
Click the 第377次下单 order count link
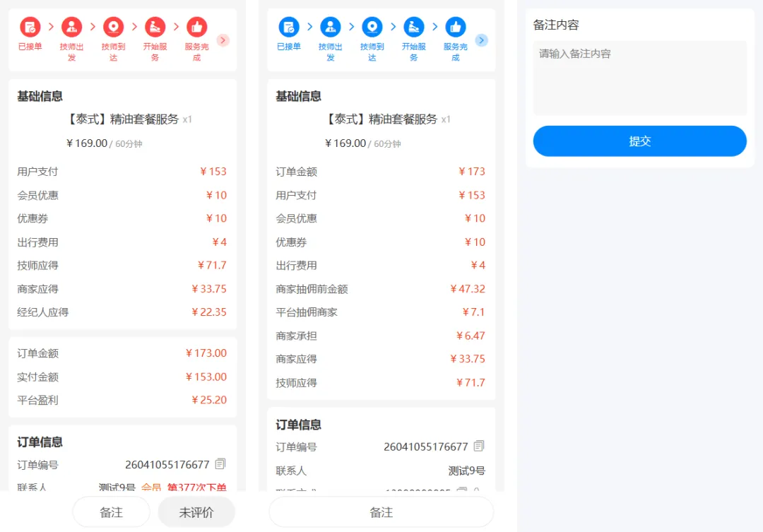[x=196, y=487]
